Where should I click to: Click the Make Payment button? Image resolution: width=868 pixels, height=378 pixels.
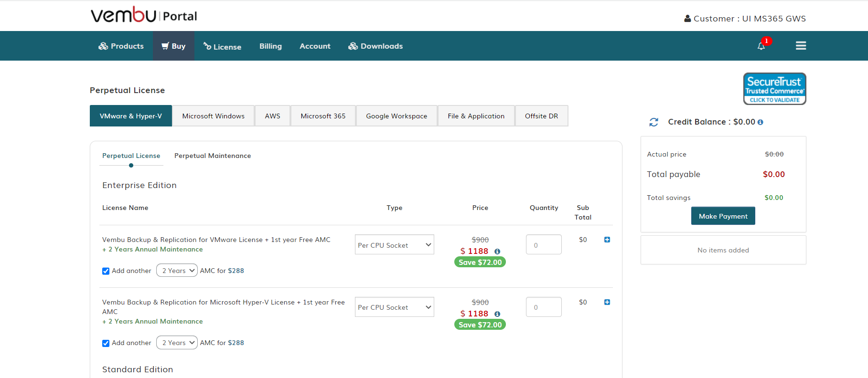click(723, 216)
